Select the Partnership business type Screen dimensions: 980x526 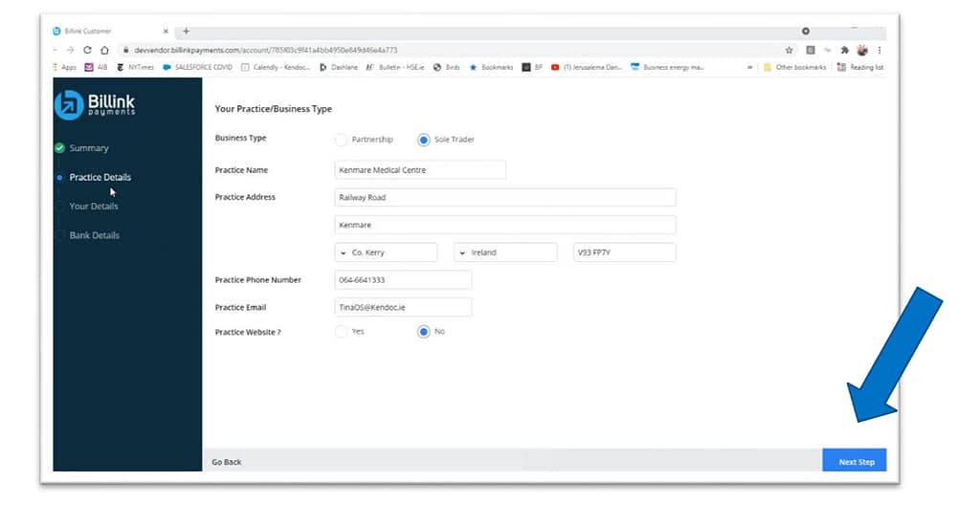tap(341, 140)
